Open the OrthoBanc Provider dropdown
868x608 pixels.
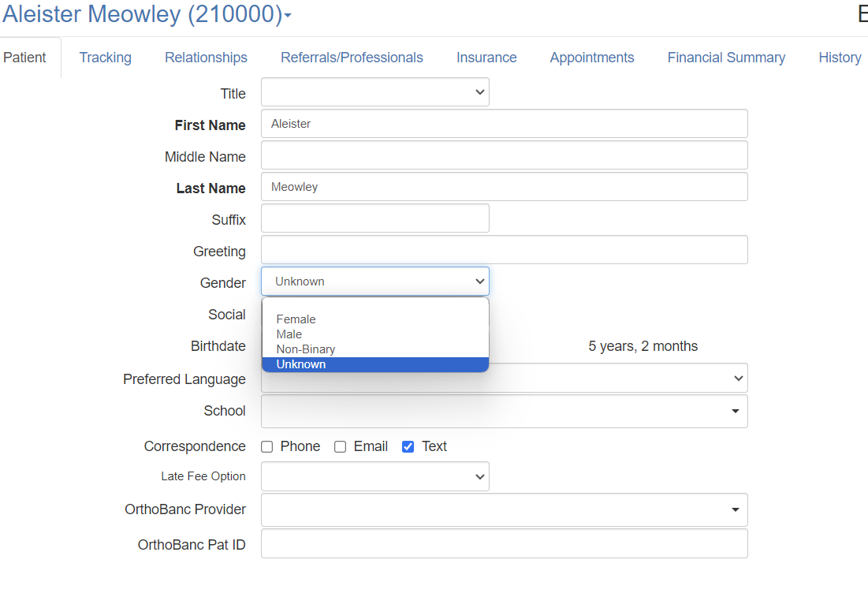(735, 510)
